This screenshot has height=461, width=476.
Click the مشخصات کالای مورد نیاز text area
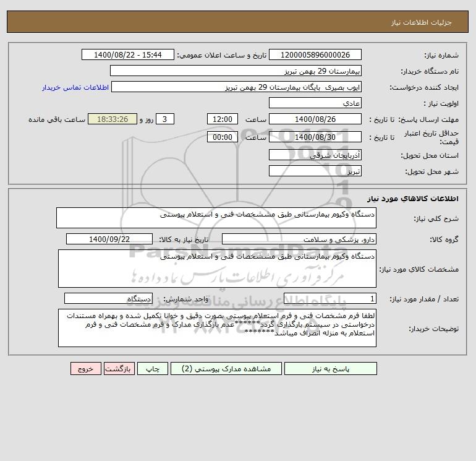[x=217, y=269]
